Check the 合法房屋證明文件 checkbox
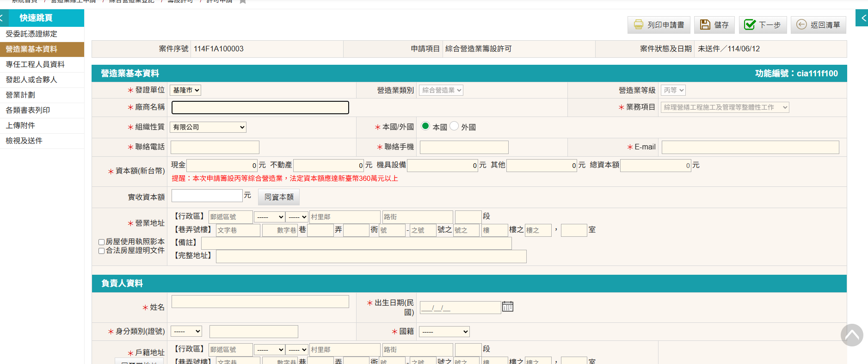This screenshot has width=868, height=364. [x=101, y=251]
